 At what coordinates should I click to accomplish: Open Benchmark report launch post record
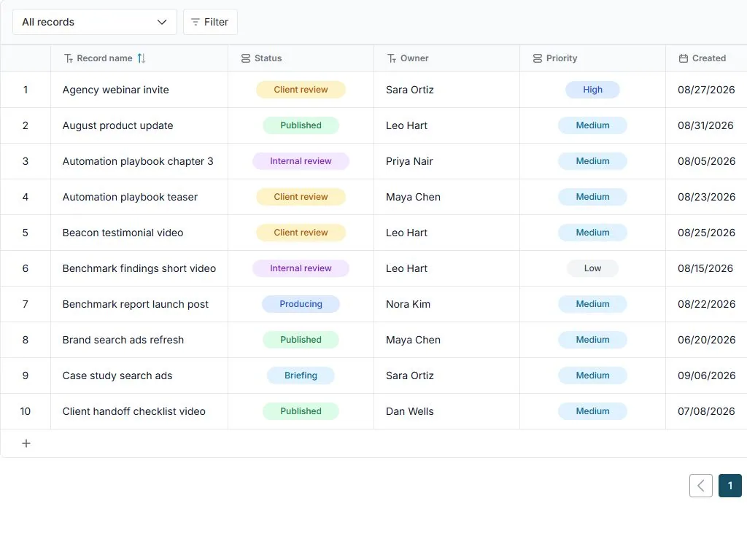[x=135, y=304]
